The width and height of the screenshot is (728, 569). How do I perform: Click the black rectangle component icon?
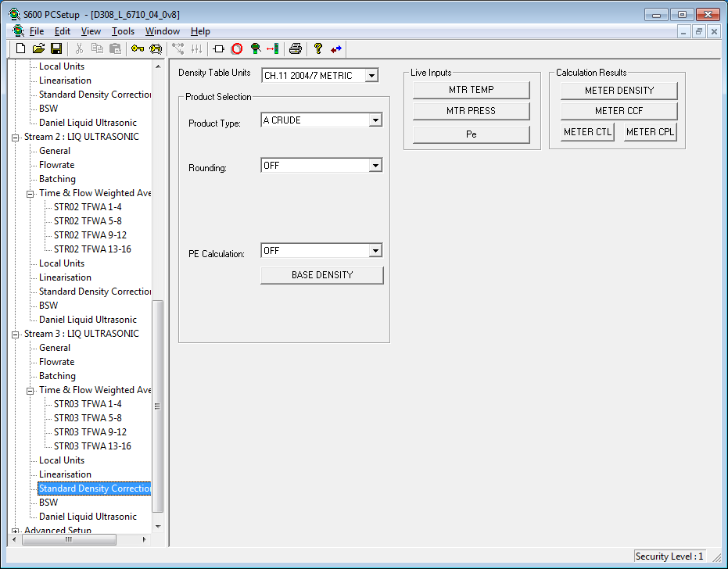219,48
